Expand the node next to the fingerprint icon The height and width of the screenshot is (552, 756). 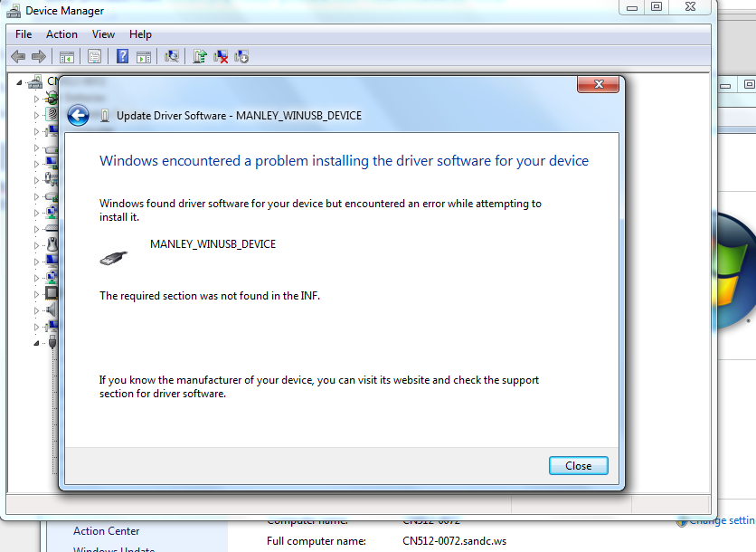click(36, 115)
